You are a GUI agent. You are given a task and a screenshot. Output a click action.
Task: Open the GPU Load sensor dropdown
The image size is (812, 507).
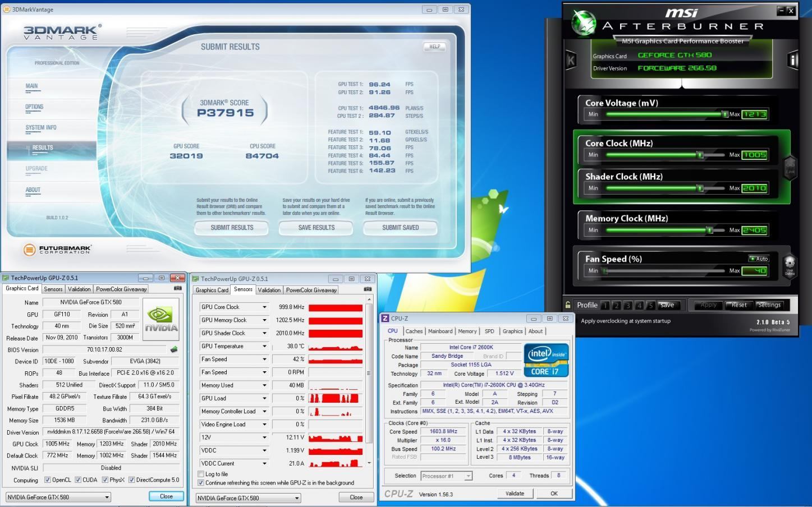click(264, 398)
